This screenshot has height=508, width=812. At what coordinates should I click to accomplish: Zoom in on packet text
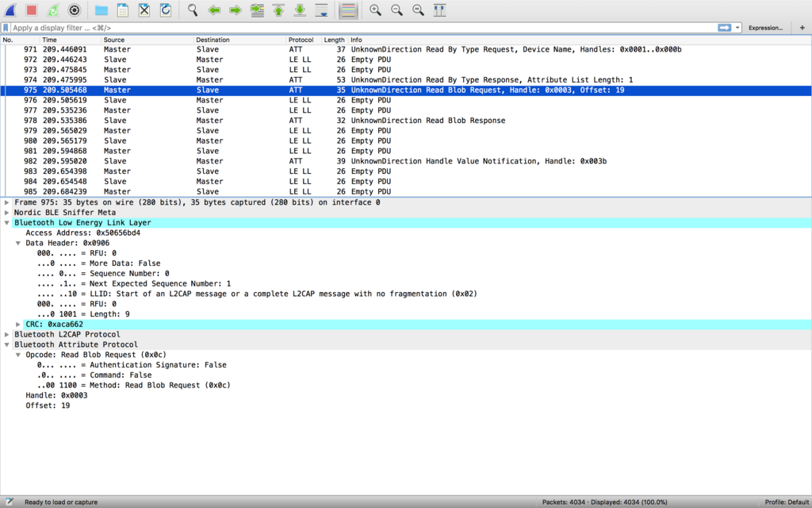point(375,10)
